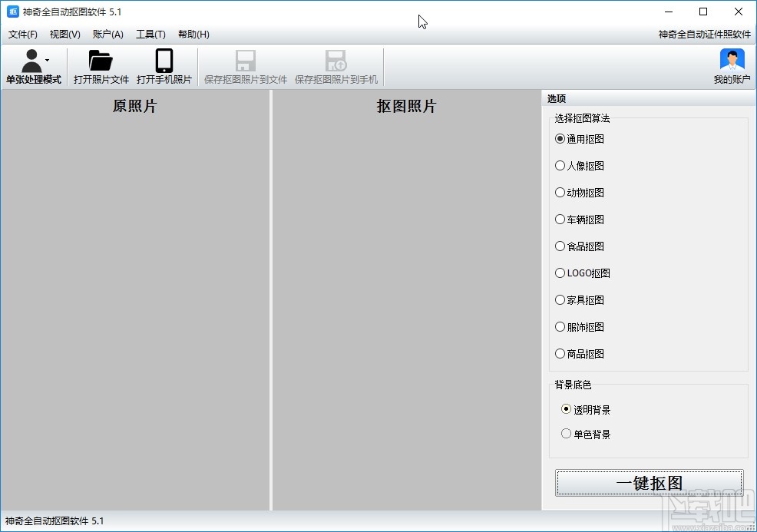757x532 pixels.
Task: Select 车辆抠图 radio button
Action: click(560, 220)
